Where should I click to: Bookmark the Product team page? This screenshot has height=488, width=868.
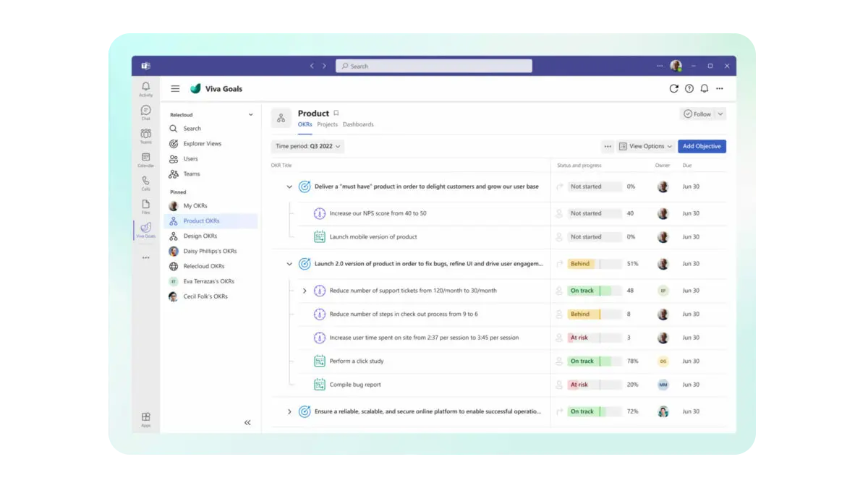click(x=336, y=113)
